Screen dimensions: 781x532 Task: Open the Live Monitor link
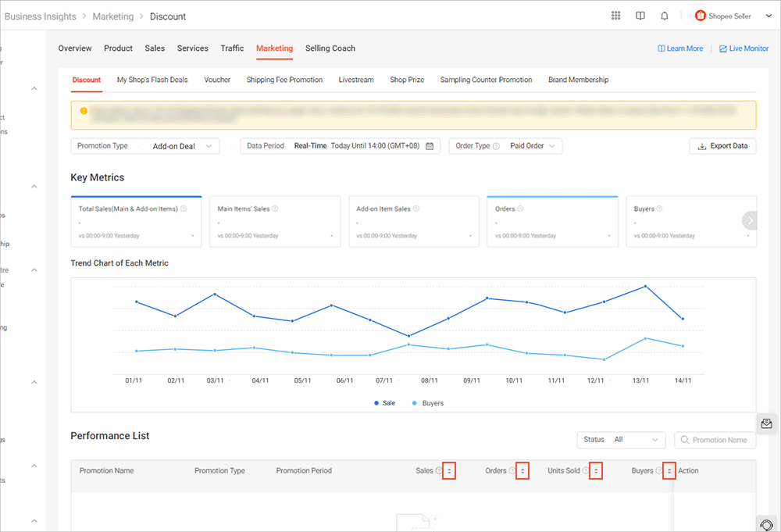[744, 48]
